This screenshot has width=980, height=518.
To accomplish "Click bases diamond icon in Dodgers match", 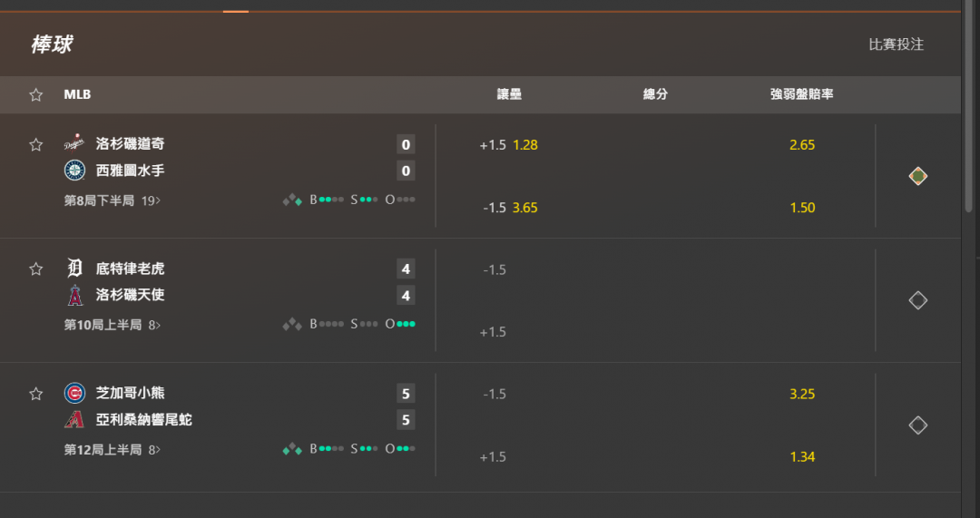I will [x=292, y=200].
